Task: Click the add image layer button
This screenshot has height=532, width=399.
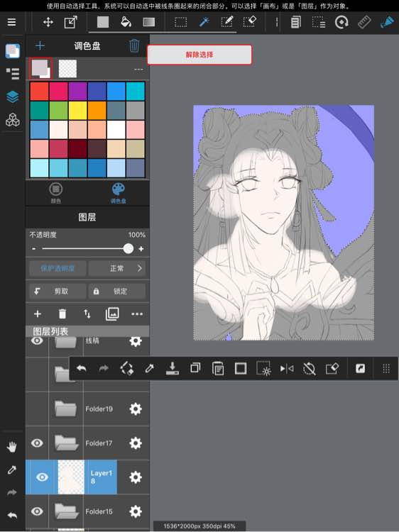Action: (112, 314)
